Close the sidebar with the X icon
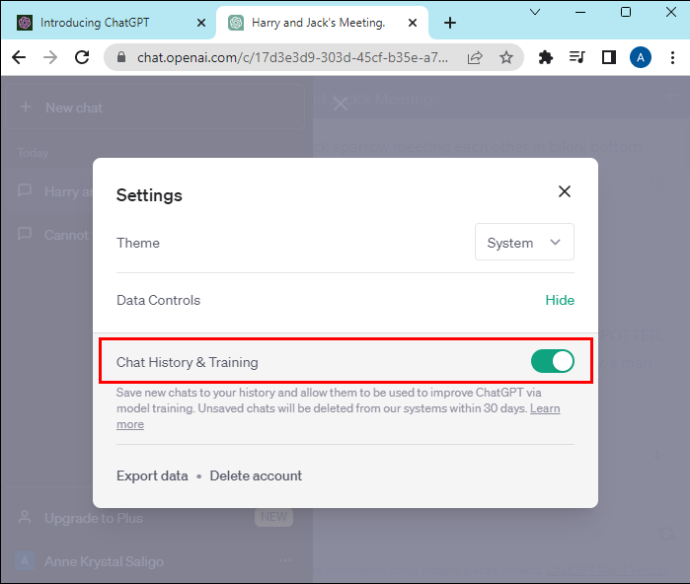This screenshot has width=690, height=584. coord(340,104)
